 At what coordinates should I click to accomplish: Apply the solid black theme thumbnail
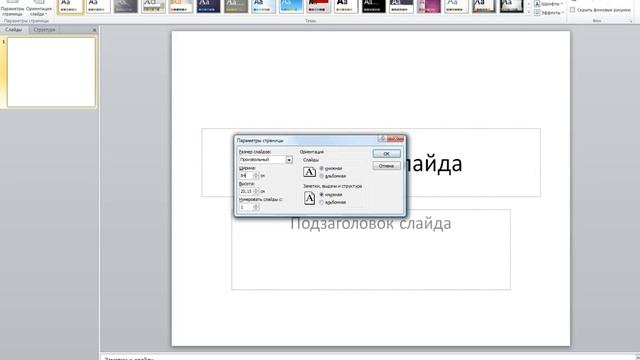(x=373, y=7)
